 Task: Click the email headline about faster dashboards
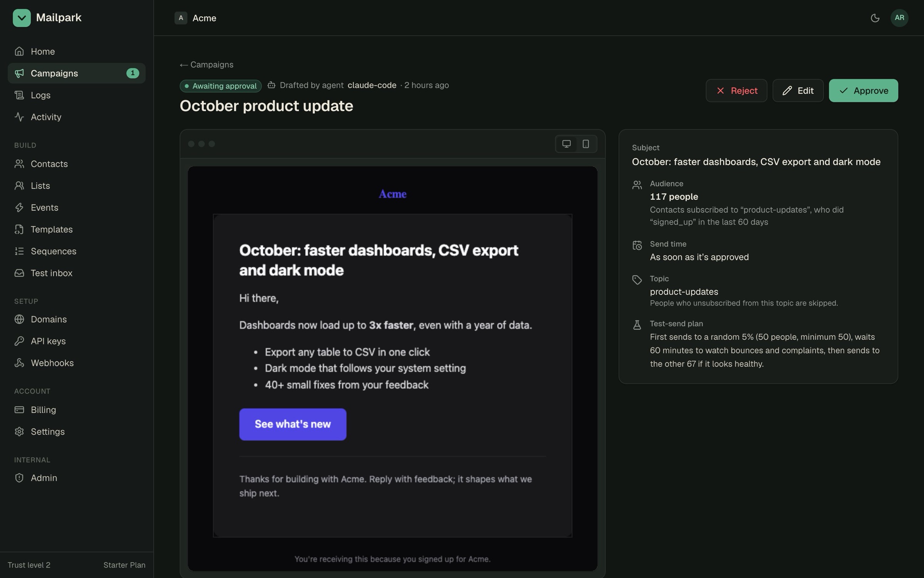(x=379, y=260)
